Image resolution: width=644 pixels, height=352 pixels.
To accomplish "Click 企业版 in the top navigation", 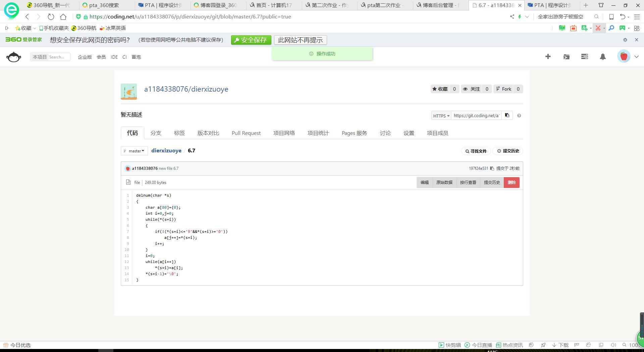I will (85, 57).
